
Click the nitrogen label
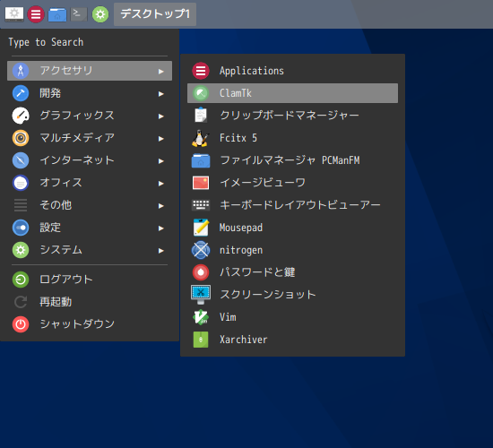tap(241, 250)
